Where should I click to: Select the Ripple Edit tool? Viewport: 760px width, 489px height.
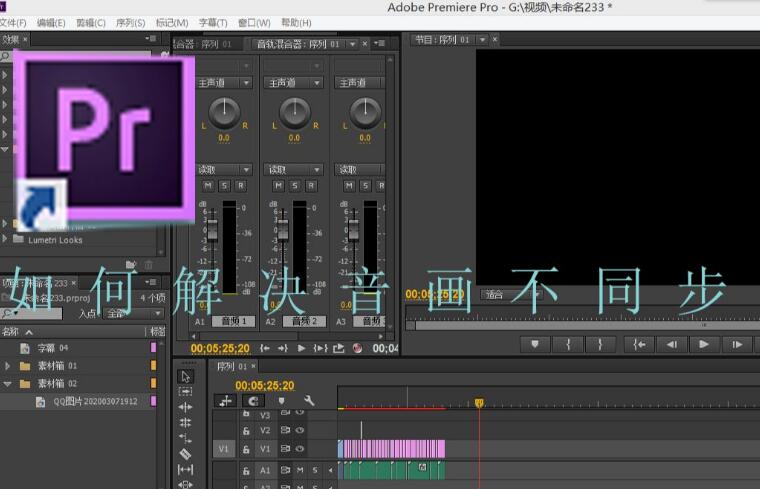[x=186, y=407]
